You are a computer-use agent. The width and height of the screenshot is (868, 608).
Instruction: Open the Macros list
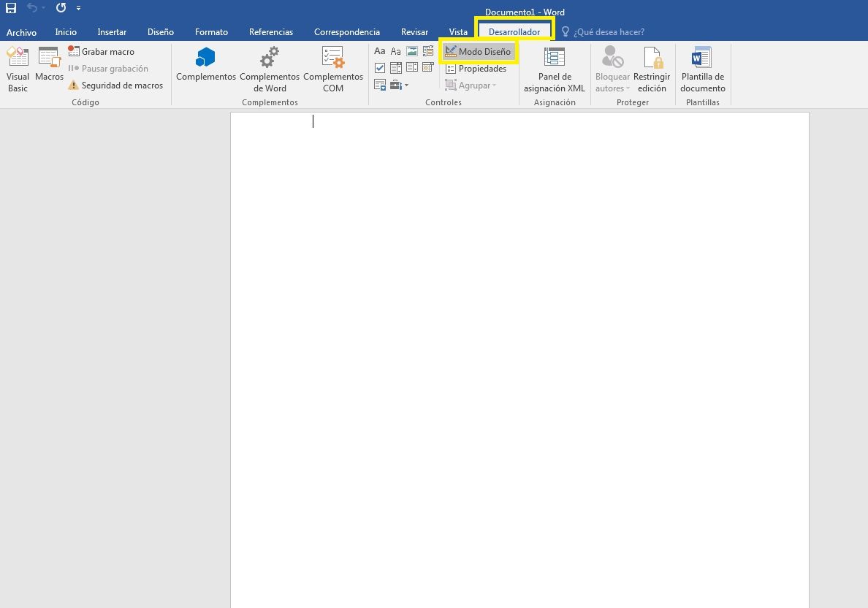tap(49, 64)
